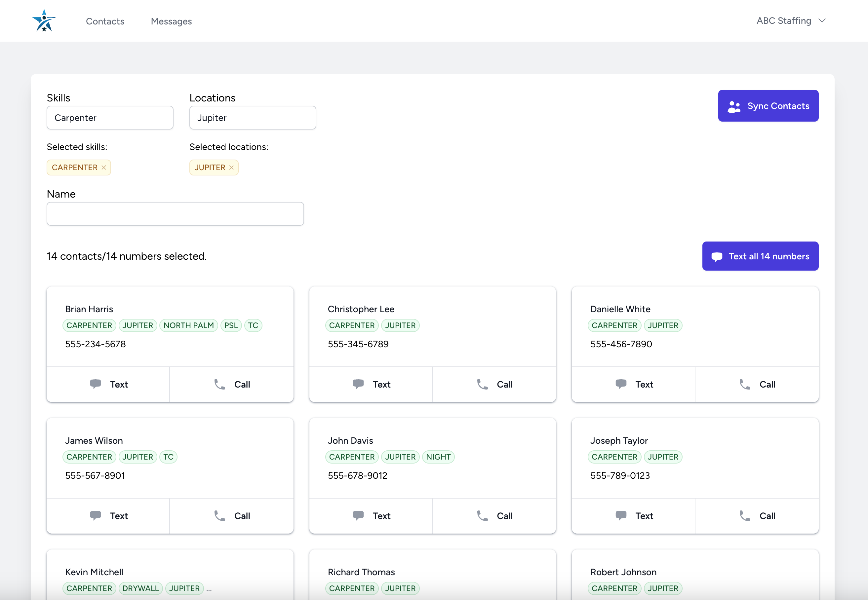
Task: Open the Messages nav item
Action: pos(171,21)
